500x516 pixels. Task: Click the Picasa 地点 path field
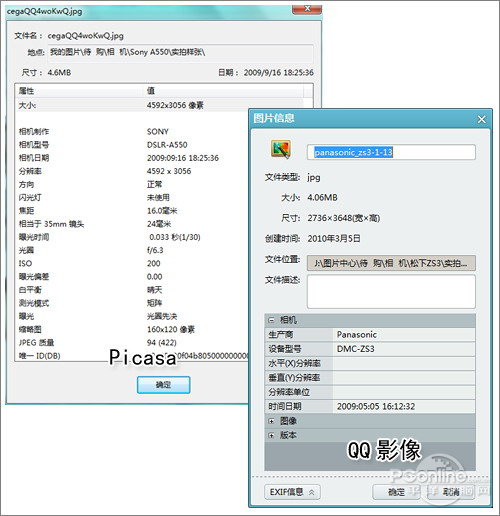(x=180, y=53)
